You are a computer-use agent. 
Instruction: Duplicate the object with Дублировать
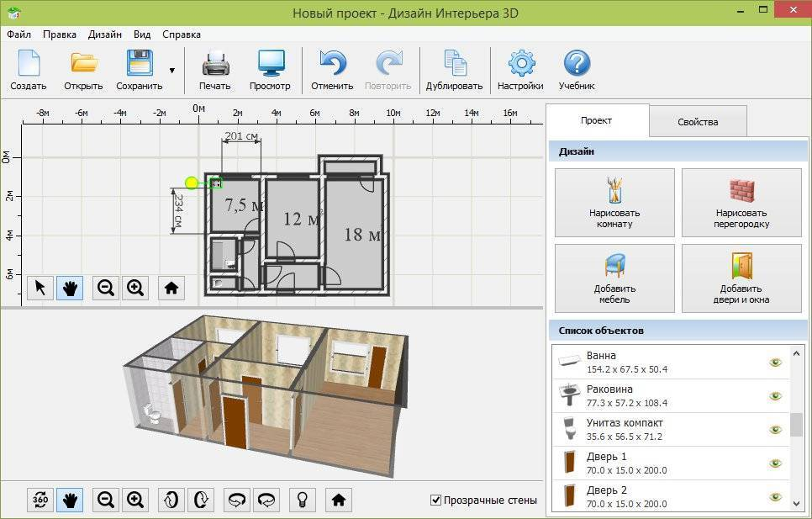point(454,71)
